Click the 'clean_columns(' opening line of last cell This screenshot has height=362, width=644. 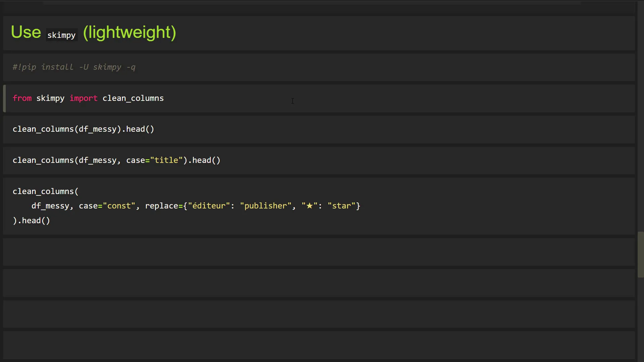click(x=46, y=191)
